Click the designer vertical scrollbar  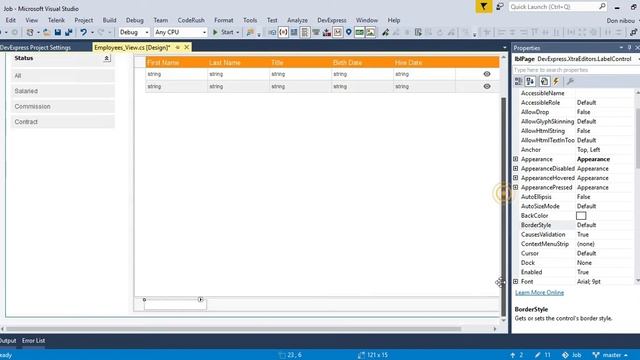tap(503, 206)
